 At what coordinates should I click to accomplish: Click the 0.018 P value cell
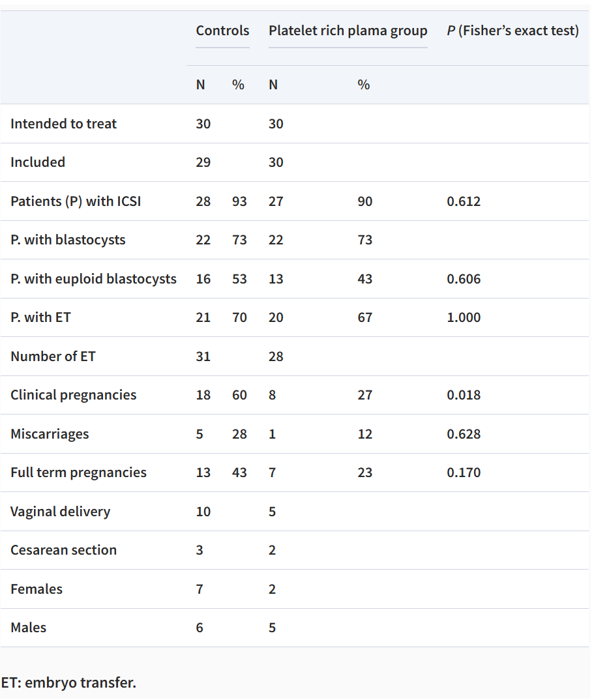464,395
